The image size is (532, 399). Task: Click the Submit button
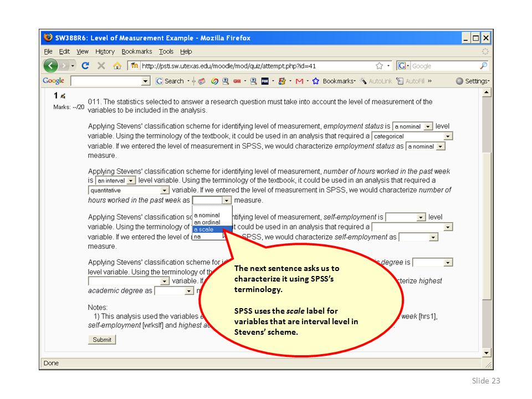coord(102,340)
